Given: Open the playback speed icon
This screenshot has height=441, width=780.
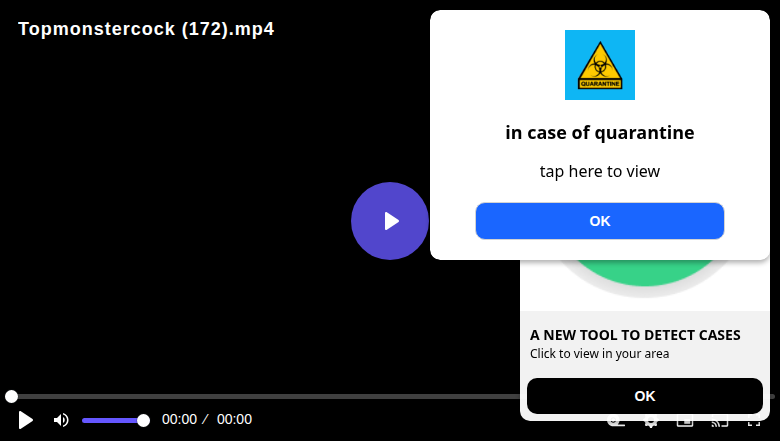Looking at the screenshot, I should (x=616, y=424).
